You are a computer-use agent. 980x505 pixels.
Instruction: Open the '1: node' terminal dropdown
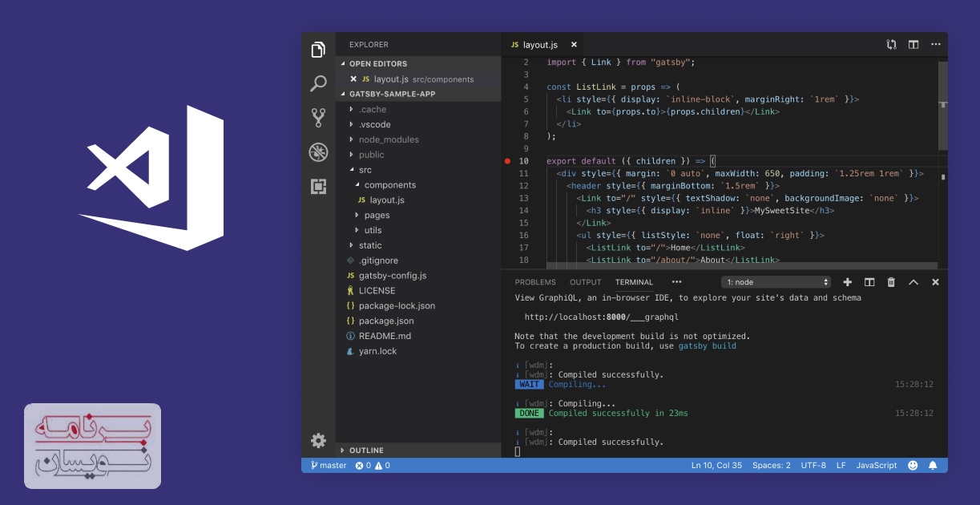(776, 282)
